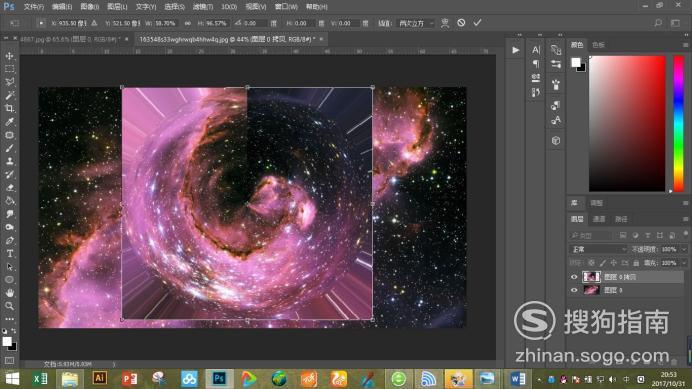Image resolution: width=692 pixels, height=389 pixels.
Task: Switch to warp mode icon in options bar
Action: 445,23
